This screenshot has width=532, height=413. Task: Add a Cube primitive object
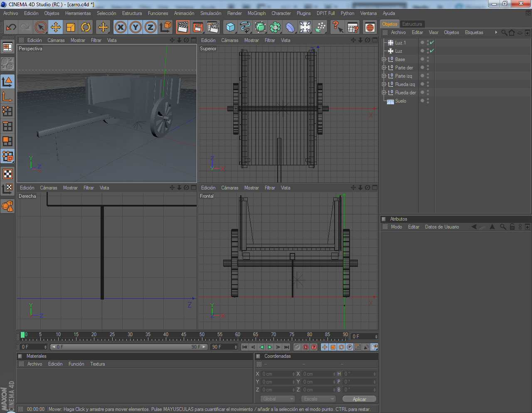pos(230,27)
